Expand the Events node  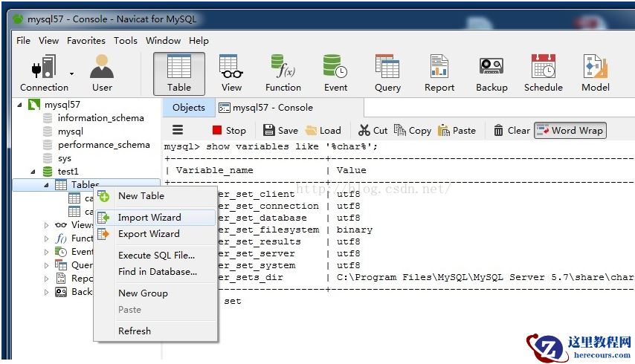pos(46,252)
